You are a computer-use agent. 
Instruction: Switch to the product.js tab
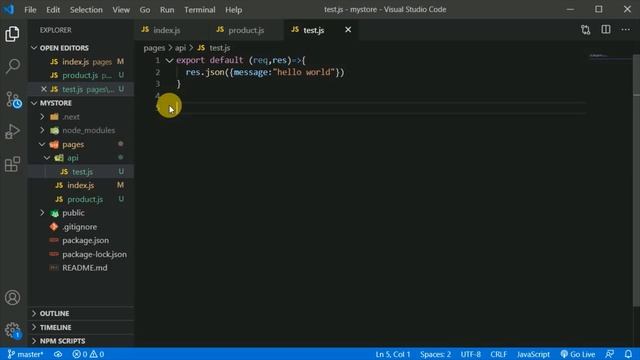point(246,30)
